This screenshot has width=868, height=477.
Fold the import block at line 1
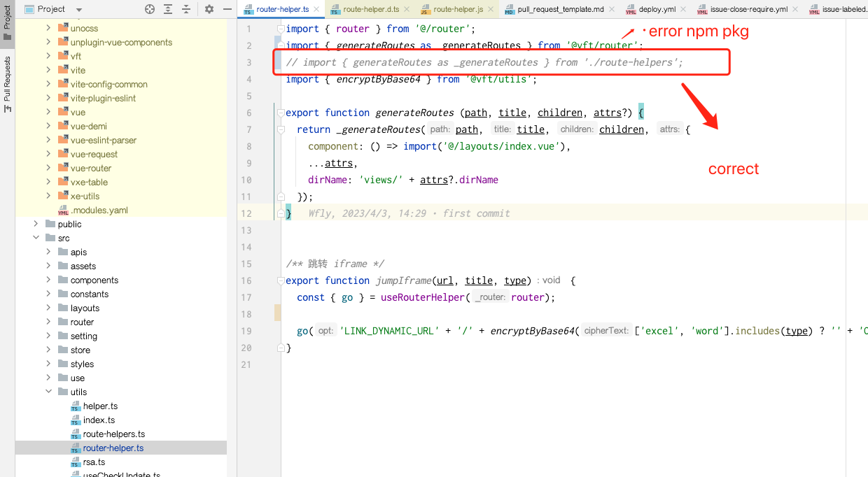pos(281,29)
